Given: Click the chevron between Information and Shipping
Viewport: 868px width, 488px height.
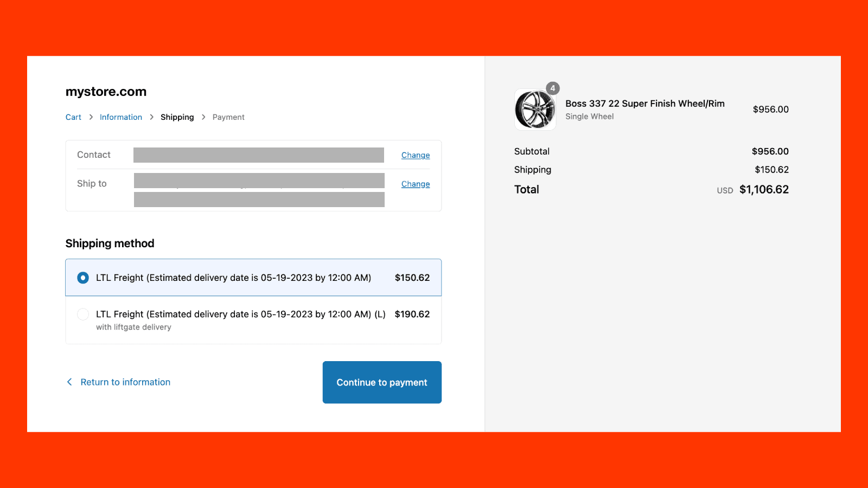Looking at the screenshot, I should (151, 117).
